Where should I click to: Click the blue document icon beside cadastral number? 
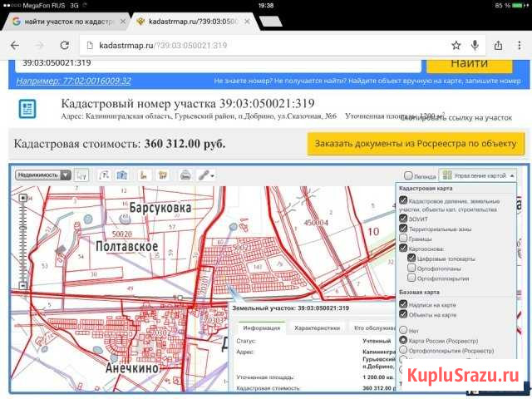(x=27, y=109)
